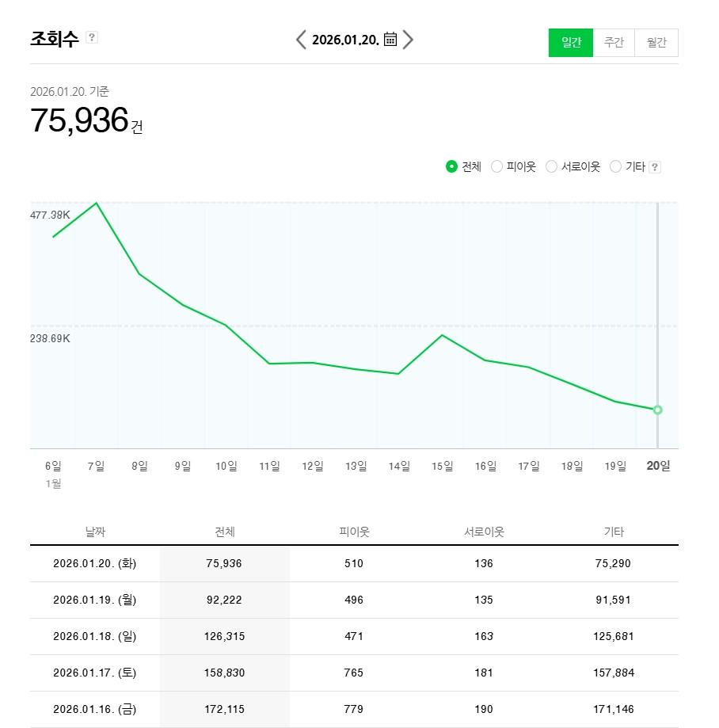The height and width of the screenshot is (728, 719).
Task: Select the 피이웃 radio button
Action: (x=496, y=166)
